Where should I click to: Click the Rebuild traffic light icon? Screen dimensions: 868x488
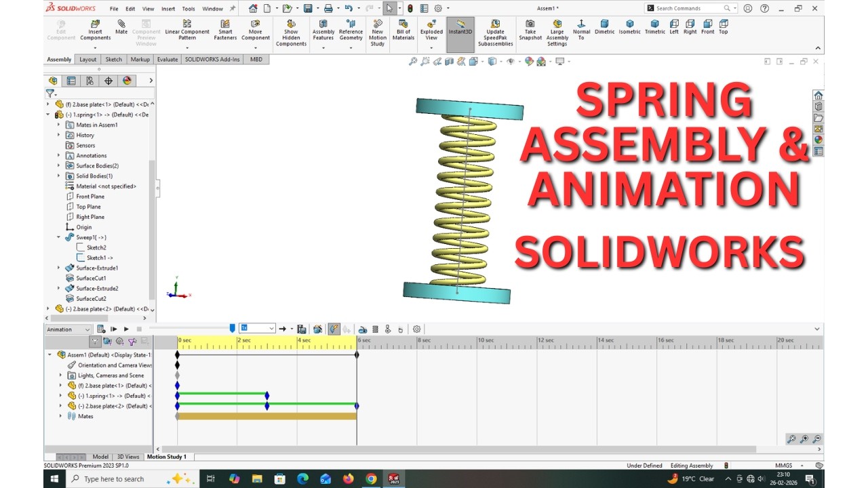(x=410, y=8)
